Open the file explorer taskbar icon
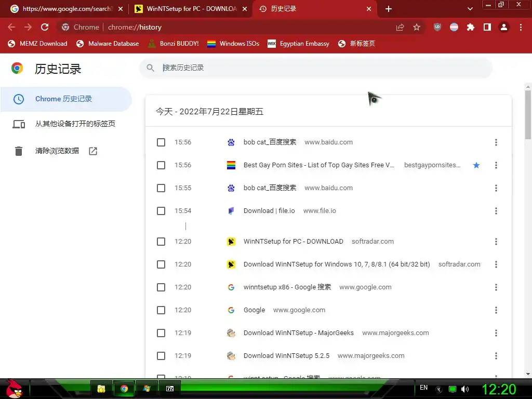The width and height of the screenshot is (532, 399). tap(101, 389)
